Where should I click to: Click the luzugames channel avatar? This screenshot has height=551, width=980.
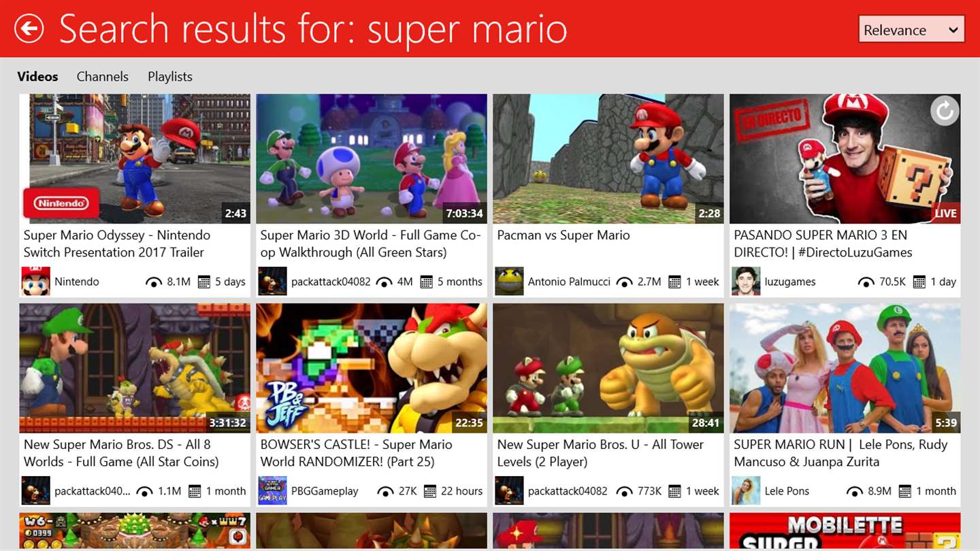(746, 281)
